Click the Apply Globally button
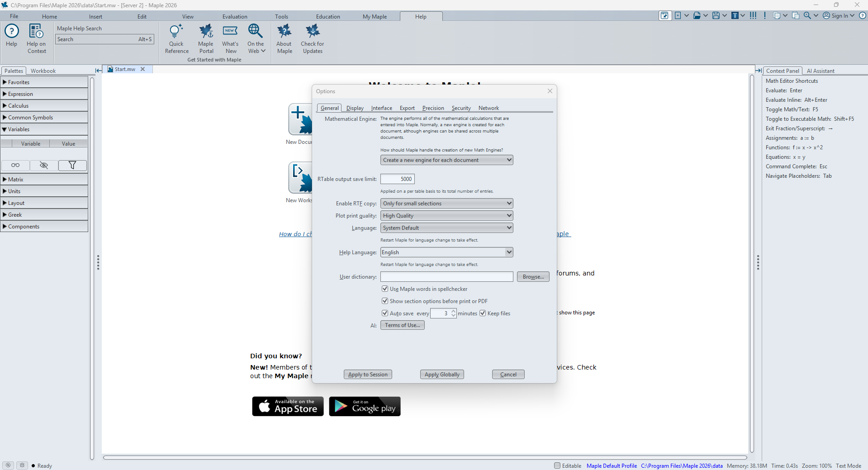This screenshot has width=868, height=470. click(442, 375)
